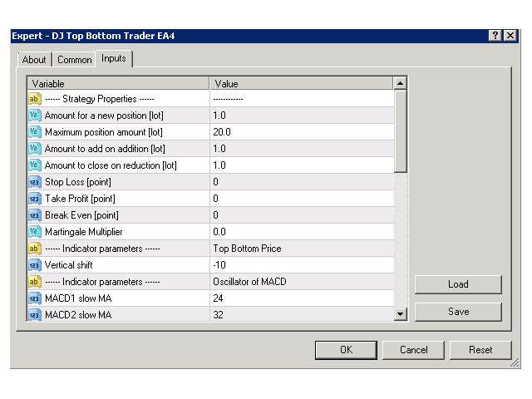The height and width of the screenshot is (399, 532).
Task: Click the integer icon beside MACD1 slow MA
Action: pos(35,298)
